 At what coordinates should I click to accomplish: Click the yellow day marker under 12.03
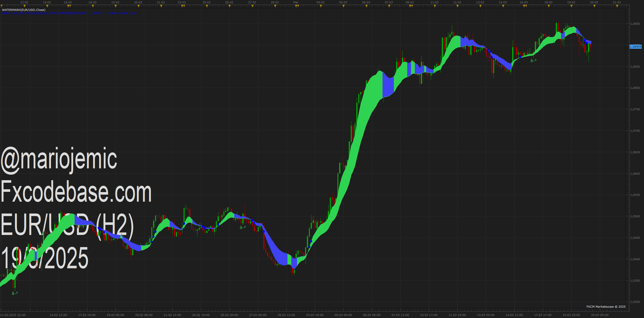pyautogui.click(x=457, y=6)
